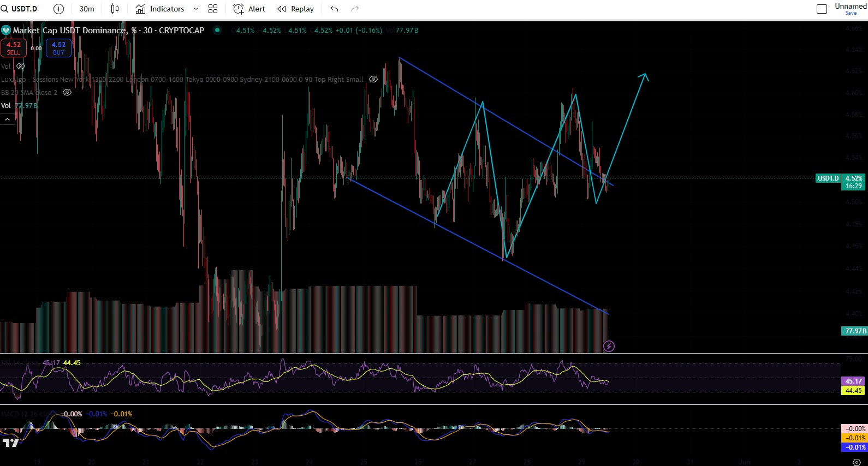
Task: Click the pink -0.00% histogram axis label
Action: [854, 429]
